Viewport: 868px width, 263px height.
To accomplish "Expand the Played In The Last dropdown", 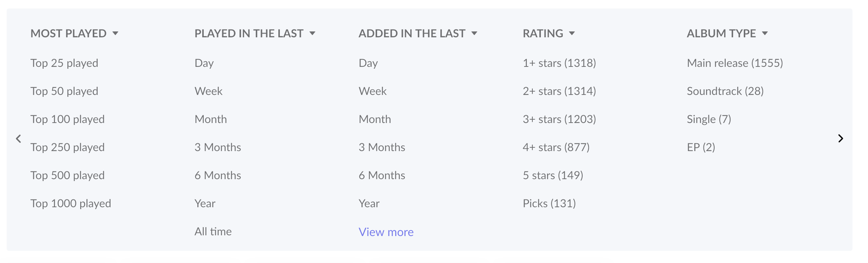I will point(312,34).
